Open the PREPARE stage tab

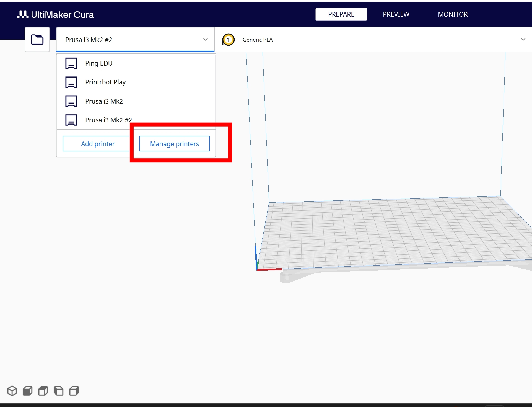pyautogui.click(x=341, y=14)
